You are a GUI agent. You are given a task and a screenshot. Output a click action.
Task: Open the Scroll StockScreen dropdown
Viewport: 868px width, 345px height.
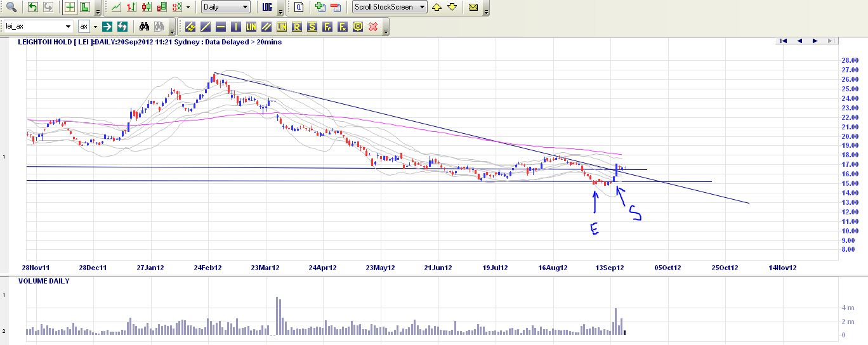389,7
